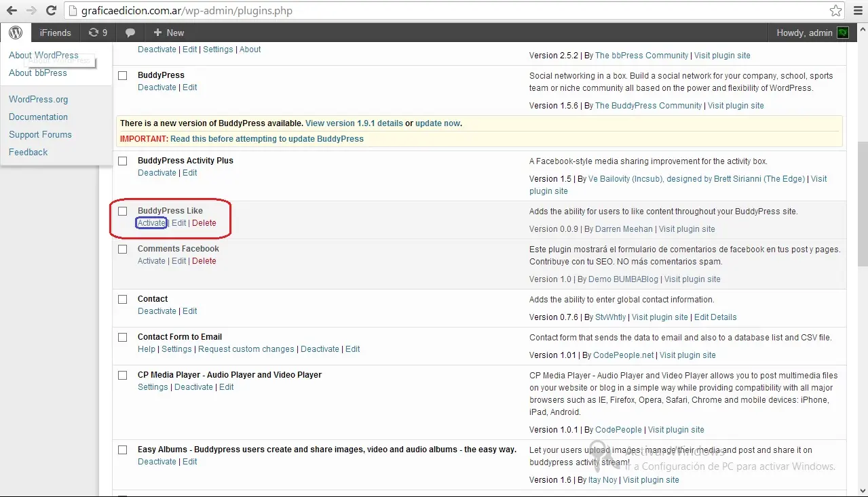This screenshot has width=868, height=497.
Task: Check the CP Media Player checkbox
Action: click(123, 375)
